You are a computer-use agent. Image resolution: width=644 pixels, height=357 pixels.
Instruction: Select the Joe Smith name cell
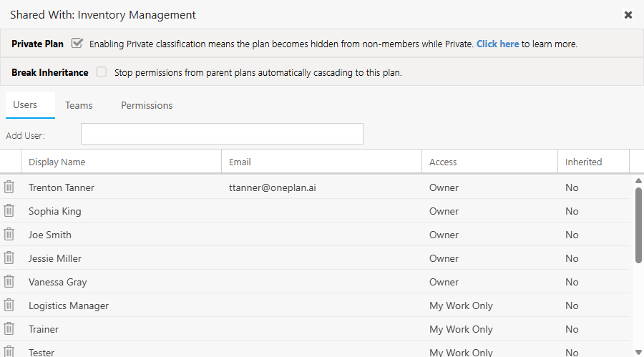[x=121, y=235]
